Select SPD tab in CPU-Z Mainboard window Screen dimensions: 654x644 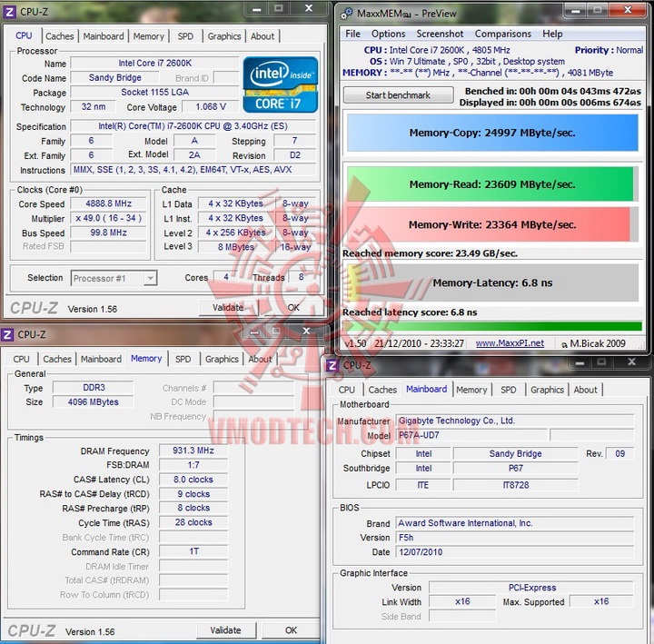pos(509,390)
